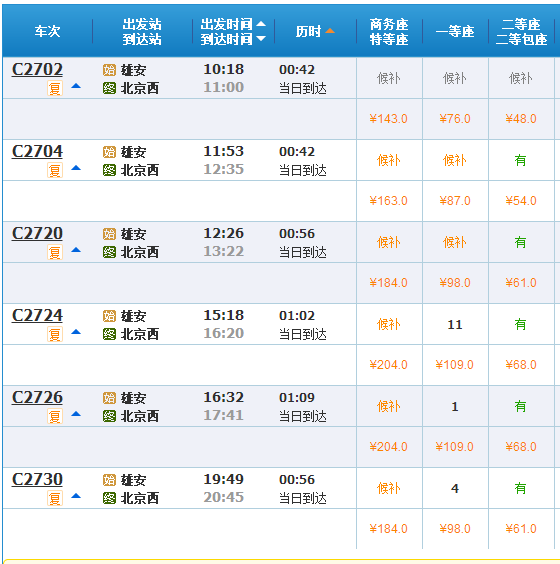The height and width of the screenshot is (564, 560).
Task: Click the 终 terminus icon beside 北京西 for C2724
Action: tap(109, 334)
